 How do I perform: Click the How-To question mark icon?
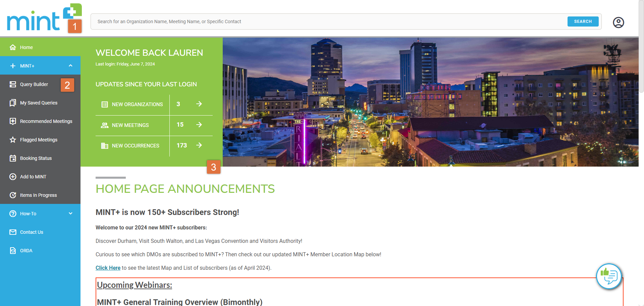tap(13, 214)
